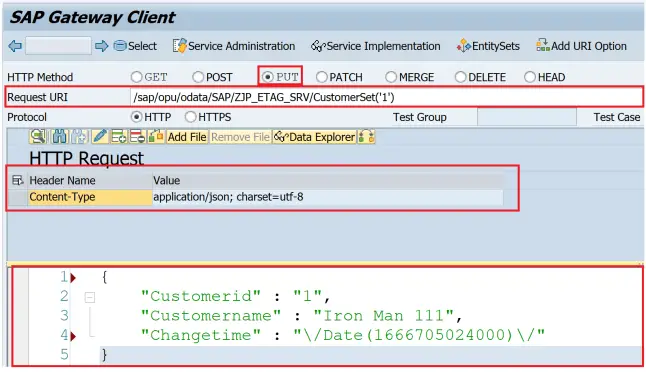
Task: Click the copy-to-request icon before Add File
Action: pos(156,137)
